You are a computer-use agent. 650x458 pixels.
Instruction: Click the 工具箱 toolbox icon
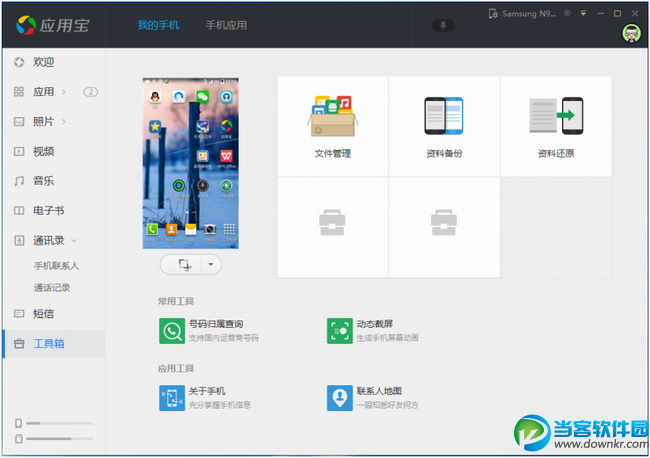tap(19, 344)
